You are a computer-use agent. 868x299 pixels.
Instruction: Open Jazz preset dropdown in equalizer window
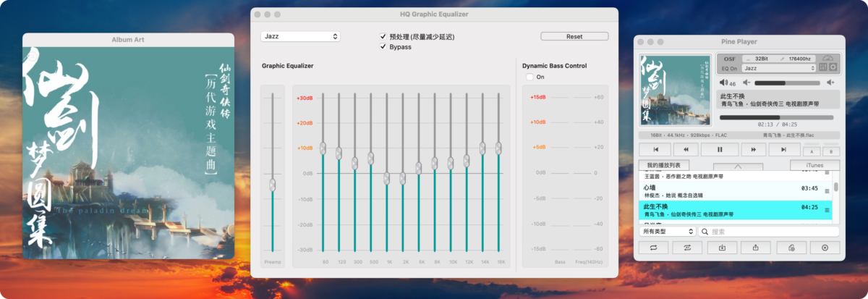(x=300, y=36)
